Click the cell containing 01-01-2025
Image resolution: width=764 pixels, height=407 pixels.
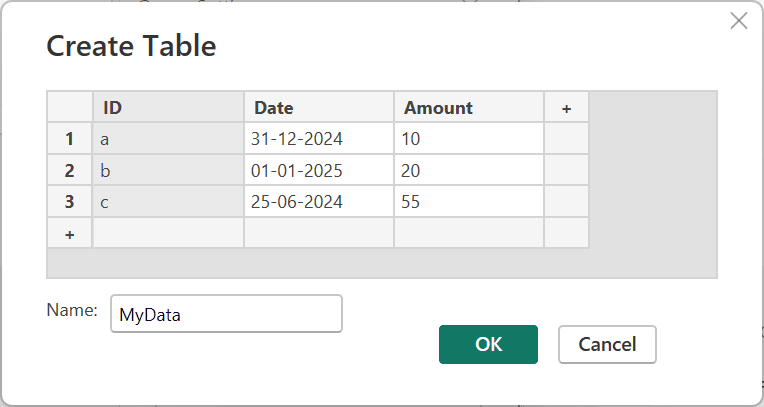click(318, 170)
